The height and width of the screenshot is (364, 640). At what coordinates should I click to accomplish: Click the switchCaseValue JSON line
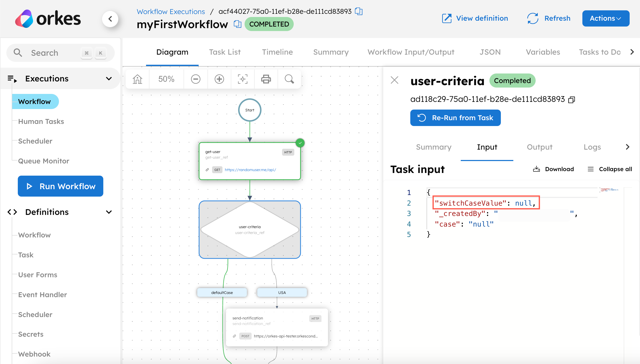[485, 203]
